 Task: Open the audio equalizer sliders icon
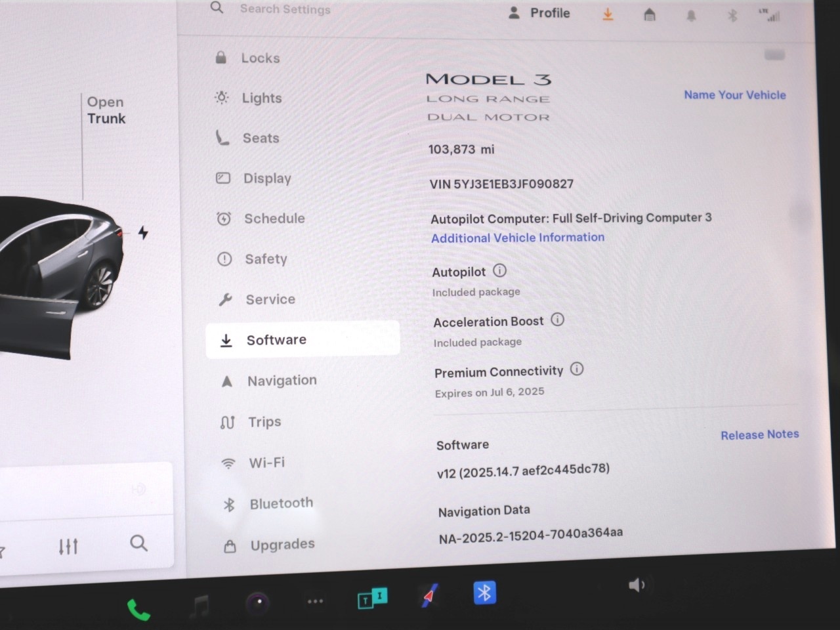click(68, 546)
